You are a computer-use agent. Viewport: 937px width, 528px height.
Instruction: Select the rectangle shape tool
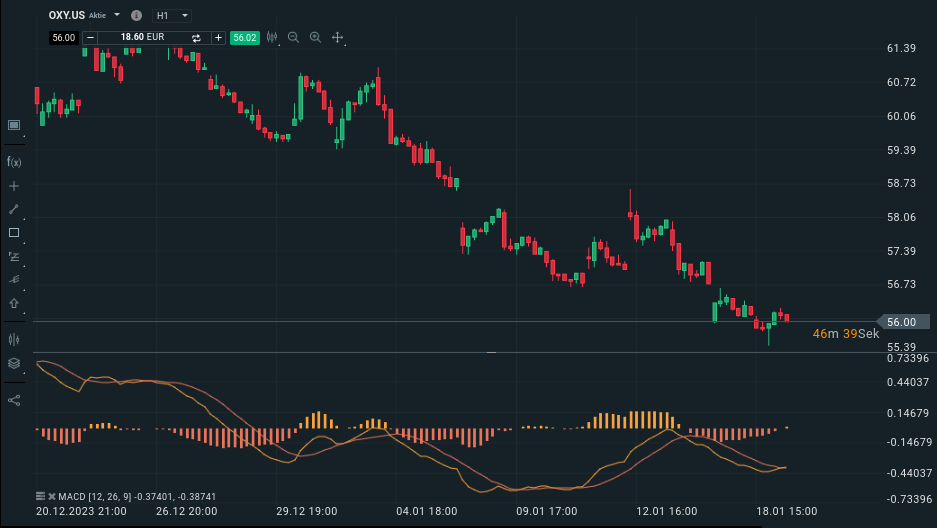coord(14,233)
